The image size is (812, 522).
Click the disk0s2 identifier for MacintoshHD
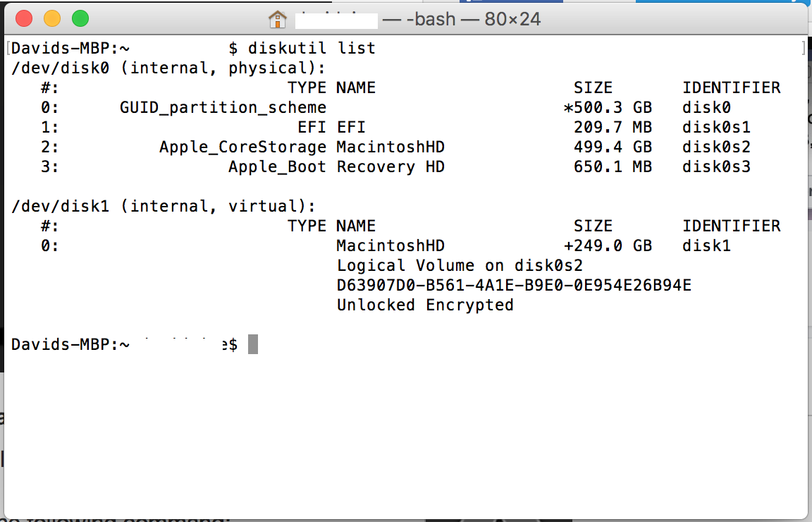click(x=715, y=147)
